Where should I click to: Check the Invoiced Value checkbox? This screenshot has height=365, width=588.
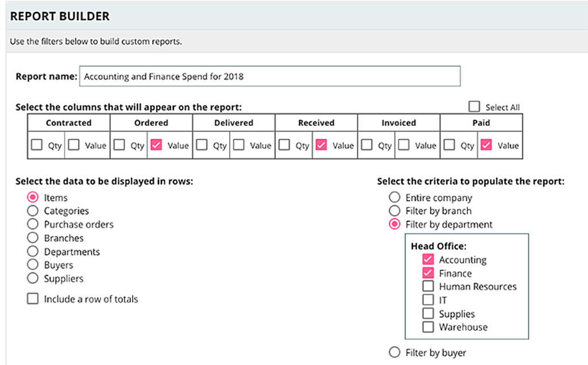[x=404, y=145]
